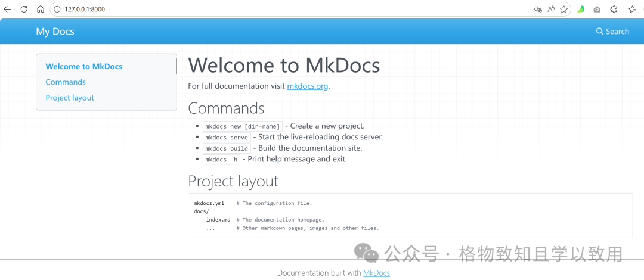The width and height of the screenshot is (644, 280).
Task: Add page to favorites star icon
Action: pyautogui.click(x=564, y=9)
